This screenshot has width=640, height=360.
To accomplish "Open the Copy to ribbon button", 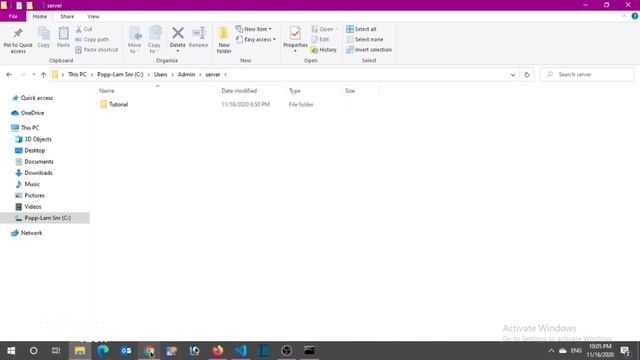I will pos(154,40).
